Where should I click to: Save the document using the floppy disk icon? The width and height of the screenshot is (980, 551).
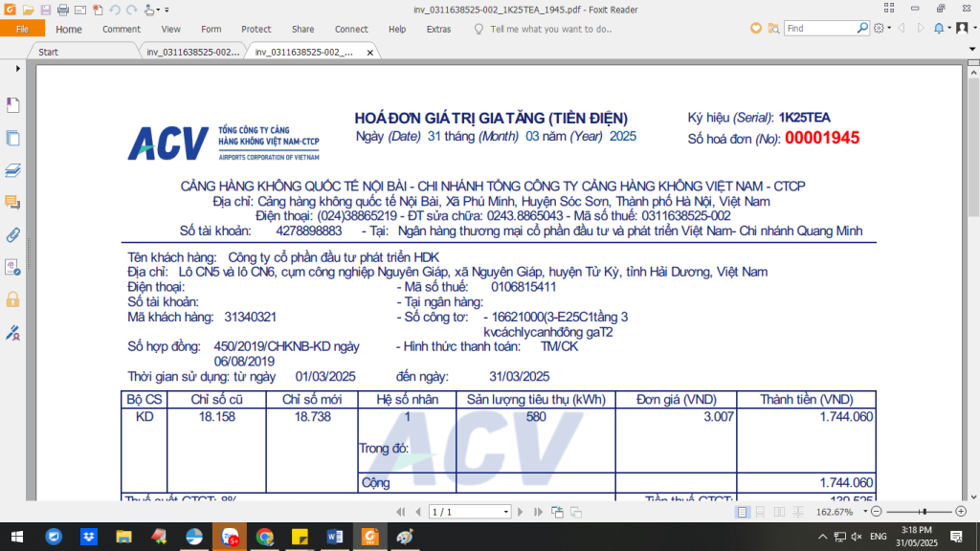pos(46,10)
